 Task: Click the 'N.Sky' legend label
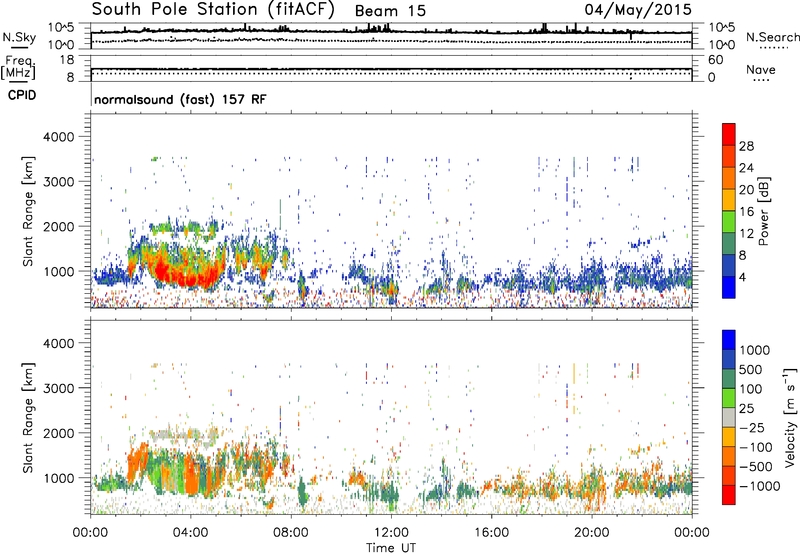point(19,37)
